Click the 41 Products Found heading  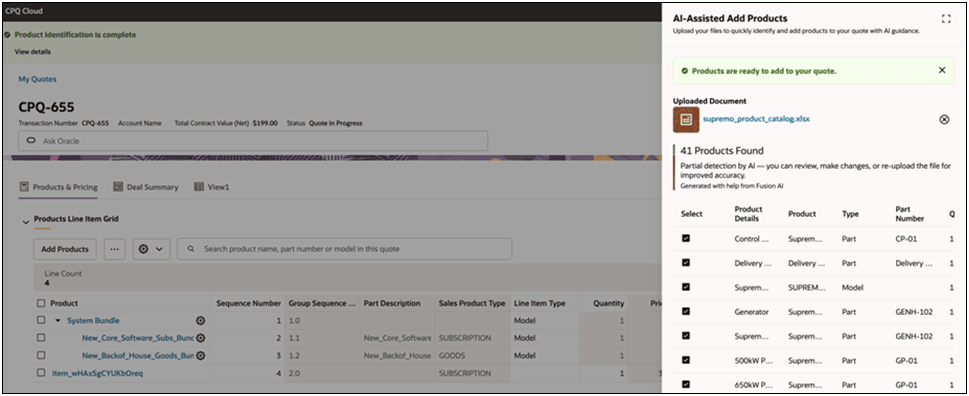(722, 150)
